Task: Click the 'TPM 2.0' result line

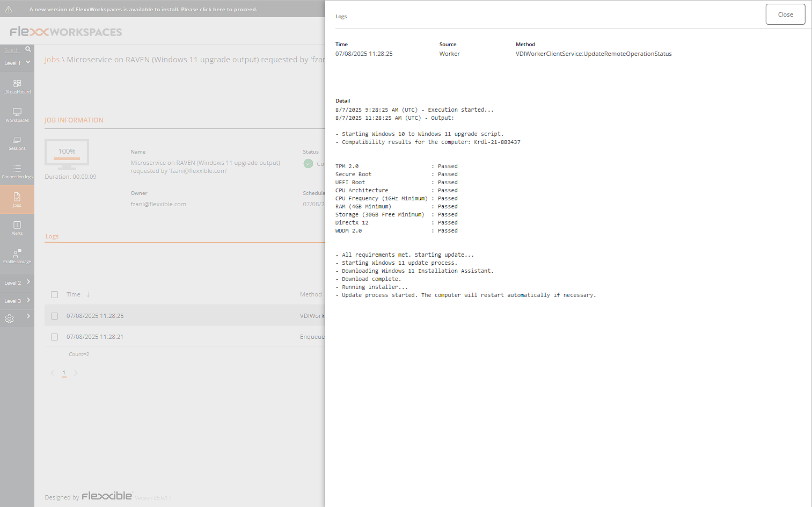Action: click(x=397, y=166)
